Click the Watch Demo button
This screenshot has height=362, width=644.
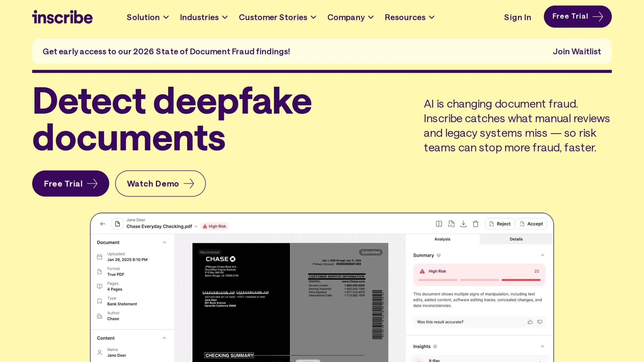tap(160, 183)
